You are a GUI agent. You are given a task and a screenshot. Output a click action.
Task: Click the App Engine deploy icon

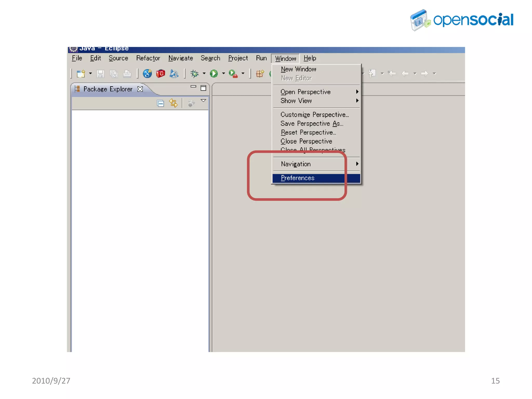(x=174, y=74)
